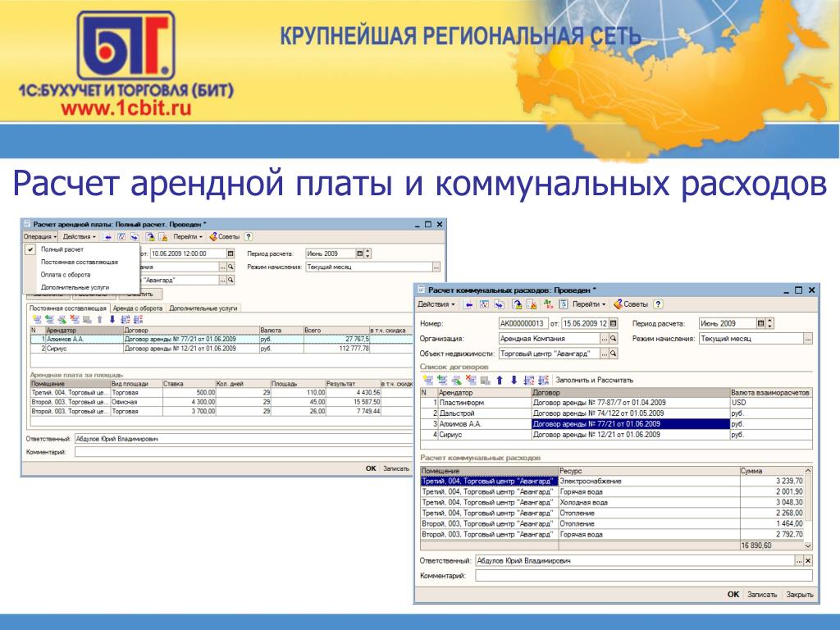Click Объект недвижимости search magnifier in utilities window

[614, 354]
